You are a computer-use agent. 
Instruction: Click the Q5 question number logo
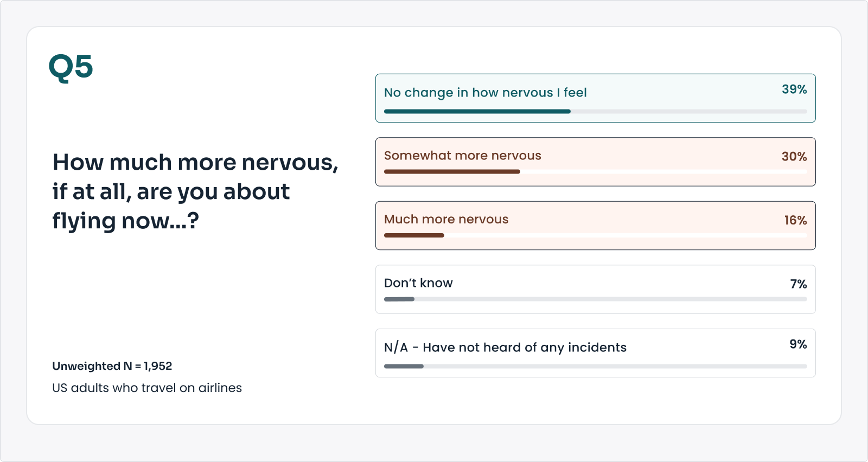coord(71,68)
